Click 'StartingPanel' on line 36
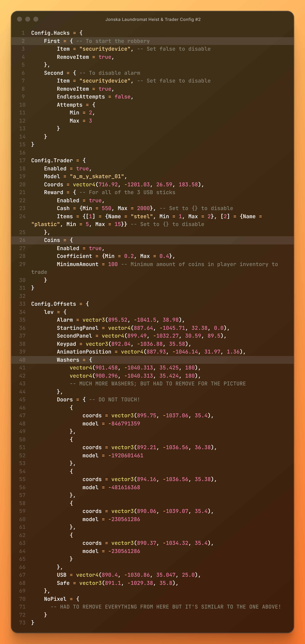The width and height of the screenshot is (305, 644). coord(78,328)
